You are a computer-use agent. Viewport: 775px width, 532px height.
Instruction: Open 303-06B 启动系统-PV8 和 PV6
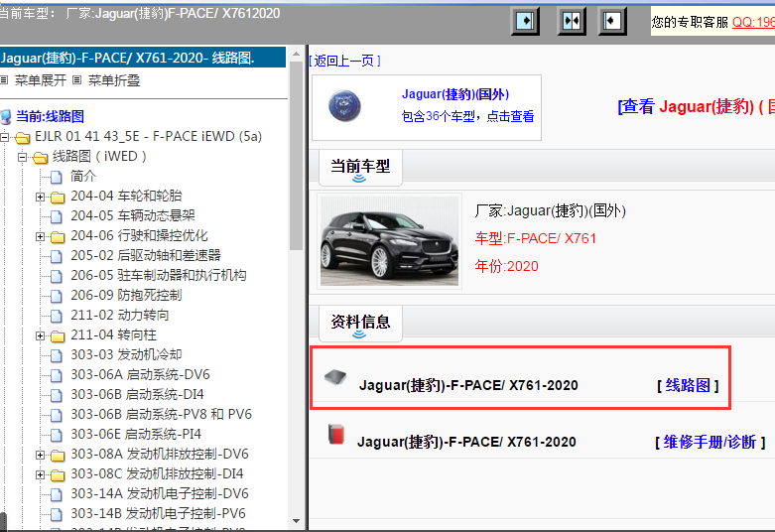(x=161, y=414)
